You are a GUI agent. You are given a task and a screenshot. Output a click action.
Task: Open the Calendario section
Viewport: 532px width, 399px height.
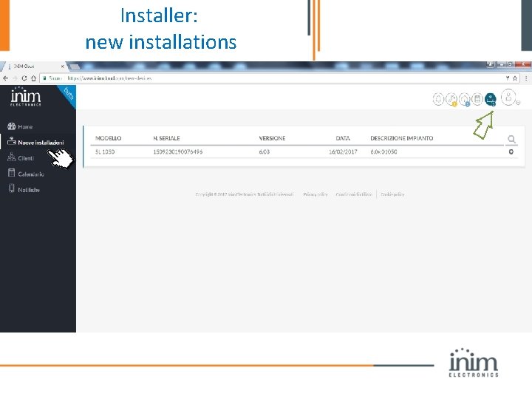coord(31,174)
